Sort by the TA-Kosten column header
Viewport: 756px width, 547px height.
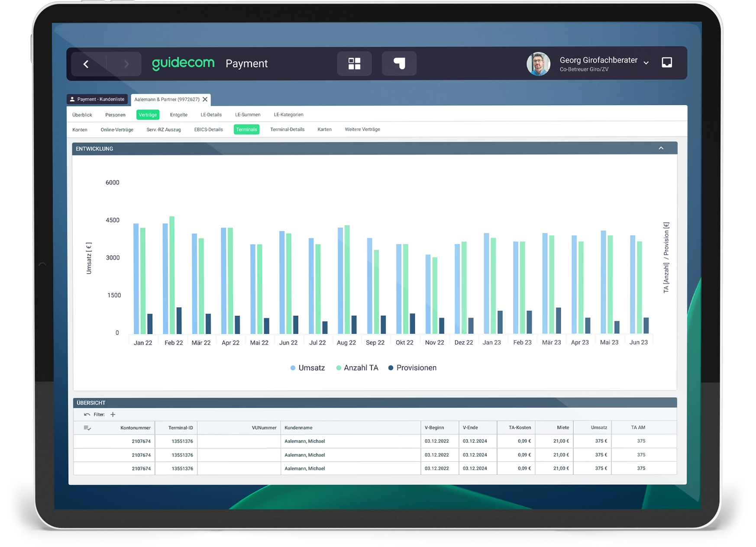520,428
